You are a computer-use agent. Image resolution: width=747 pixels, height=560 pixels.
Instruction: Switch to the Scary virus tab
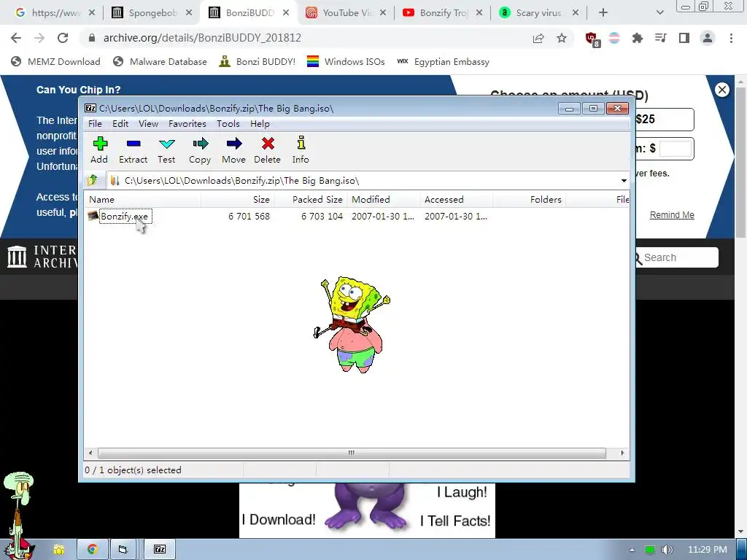538,13
